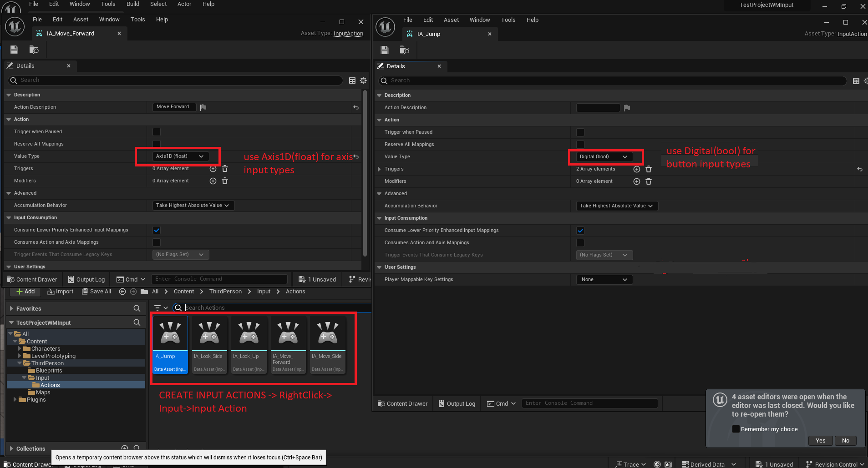Screen dimensions: 868x468
Task: Click browse-to-asset icon in IA_Jump toolbar
Action: click(x=404, y=50)
